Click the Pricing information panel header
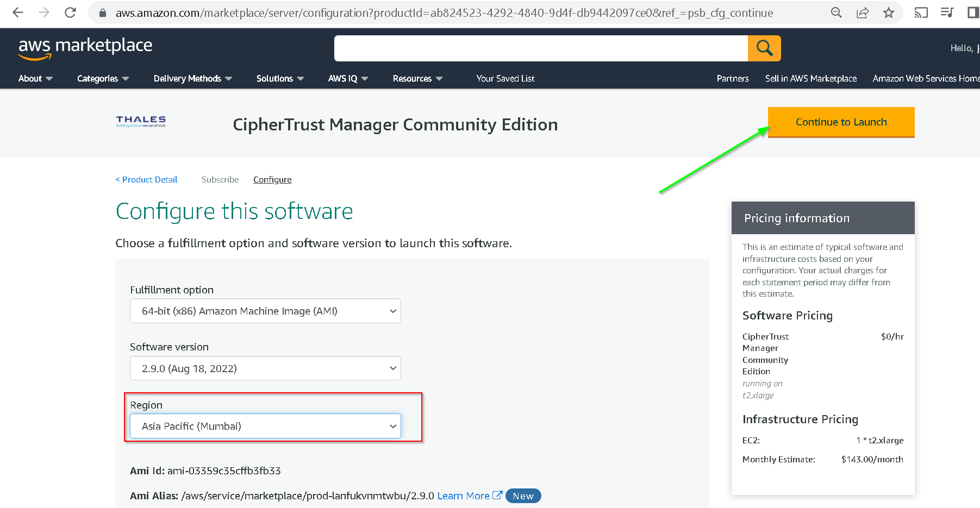 (823, 218)
